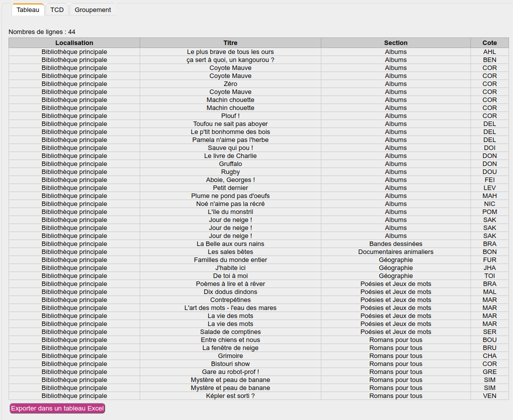Image resolution: width=513 pixels, height=420 pixels.
Task: Select the Tableau tab
Action: pos(28,9)
